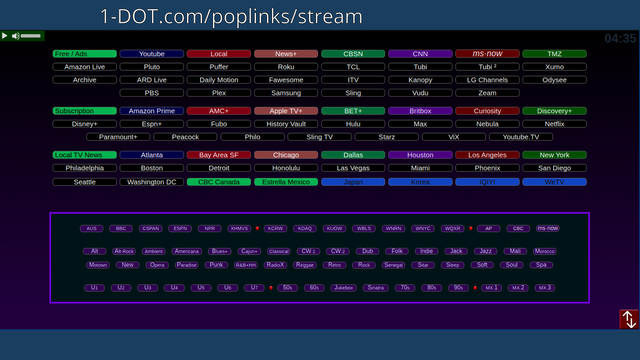Image resolution: width=640 pixels, height=360 pixels.
Task: Open Bay Area SF news
Action: tap(219, 155)
